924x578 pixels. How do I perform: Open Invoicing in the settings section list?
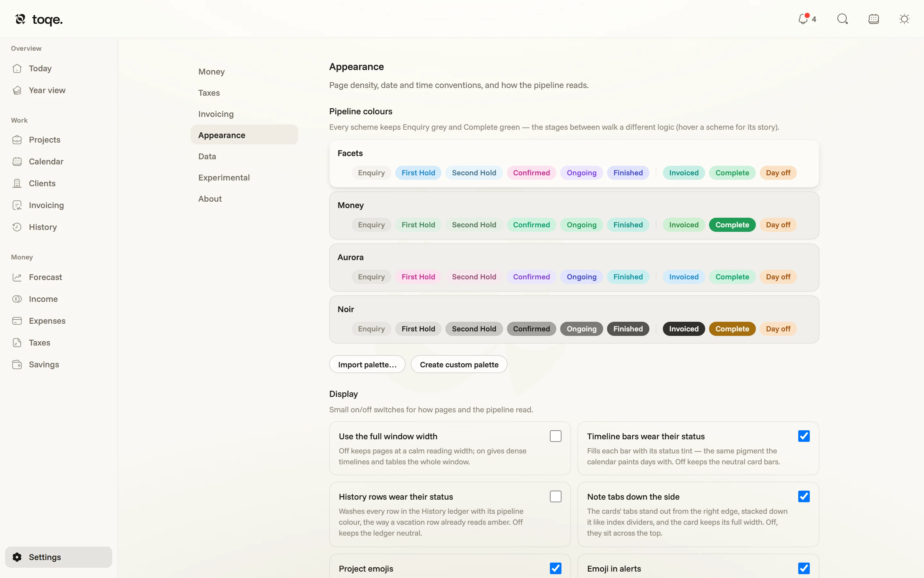[x=244, y=114]
